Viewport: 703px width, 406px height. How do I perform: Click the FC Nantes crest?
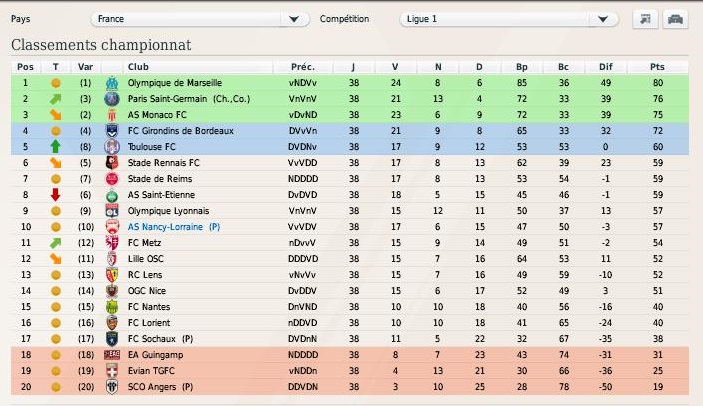point(112,307)
